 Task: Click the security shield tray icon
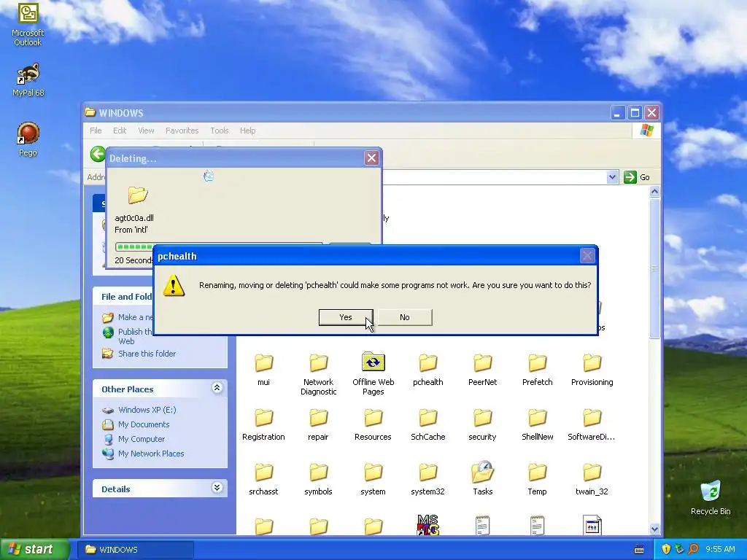tap(666, 550)
